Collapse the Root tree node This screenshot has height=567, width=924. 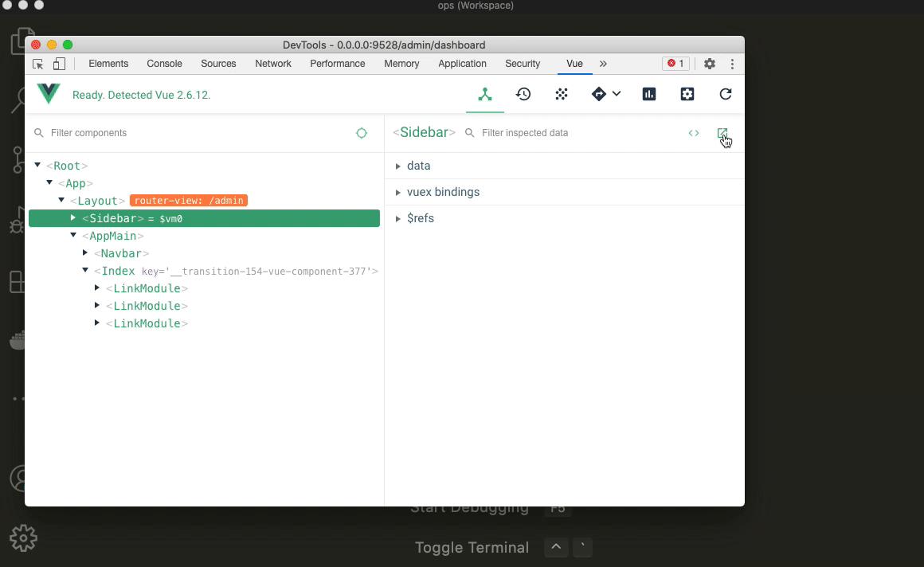[x=37, y=165]
